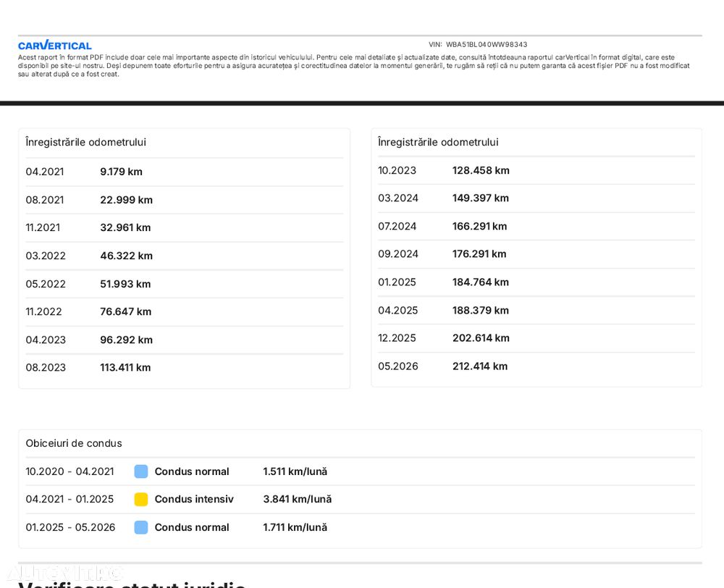
Task: Select the 212.414 km odometer reading
Action: (x=480, y=366)
